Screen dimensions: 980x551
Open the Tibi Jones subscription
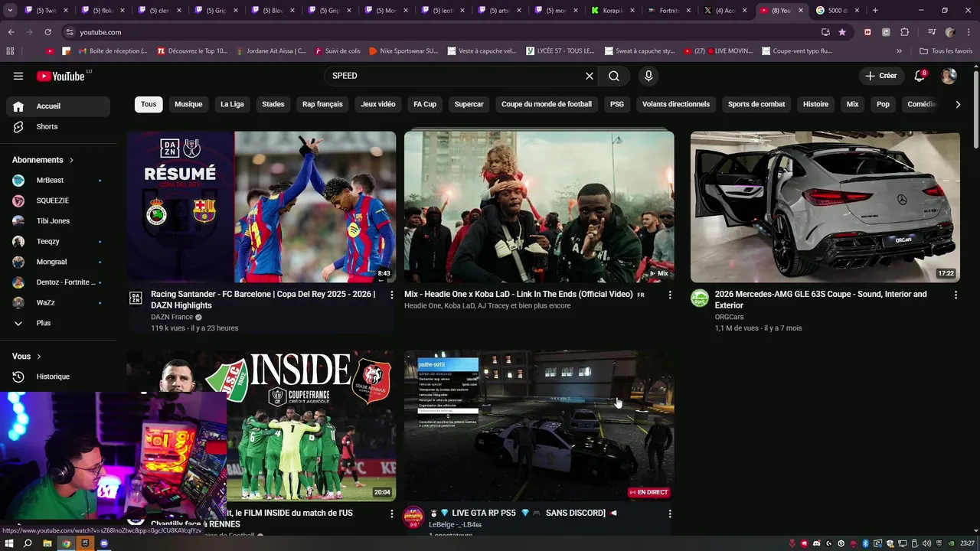(x=58, y=221)
